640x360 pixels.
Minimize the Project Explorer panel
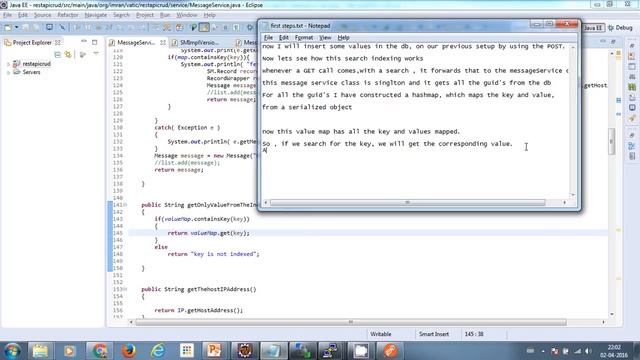click(x=84, y=42)
